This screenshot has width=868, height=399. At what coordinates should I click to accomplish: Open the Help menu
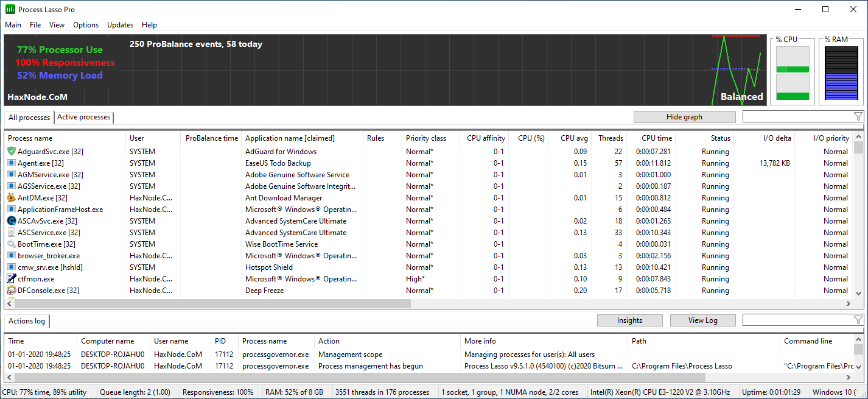[x=149, y=25]
